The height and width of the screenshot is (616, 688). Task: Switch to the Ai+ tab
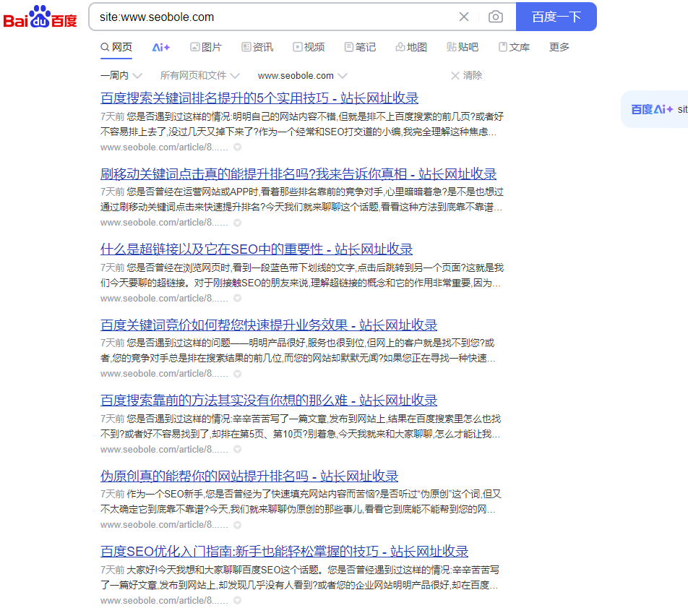click(160, 47)
